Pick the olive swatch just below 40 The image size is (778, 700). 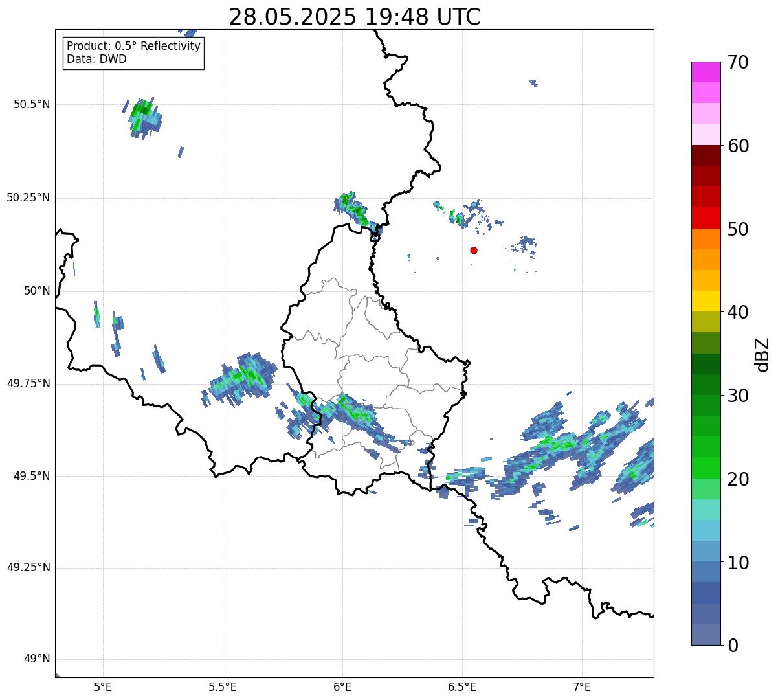(706, 322)
